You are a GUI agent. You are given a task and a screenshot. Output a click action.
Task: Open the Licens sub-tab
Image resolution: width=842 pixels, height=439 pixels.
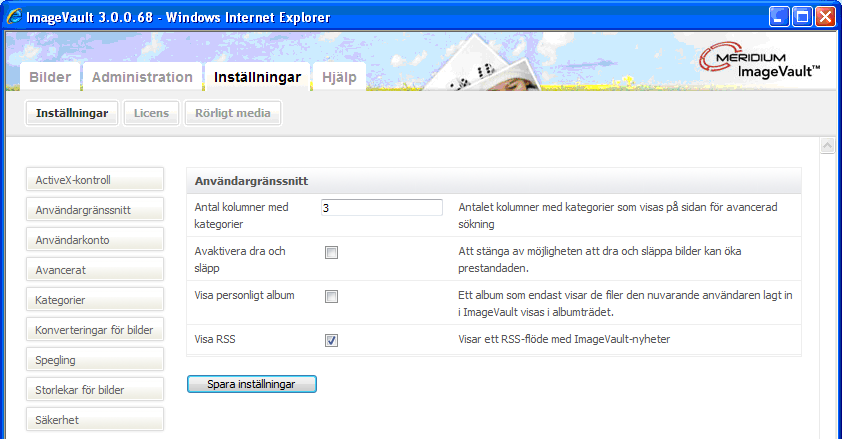pyautogui.click(x=151, y=113)
